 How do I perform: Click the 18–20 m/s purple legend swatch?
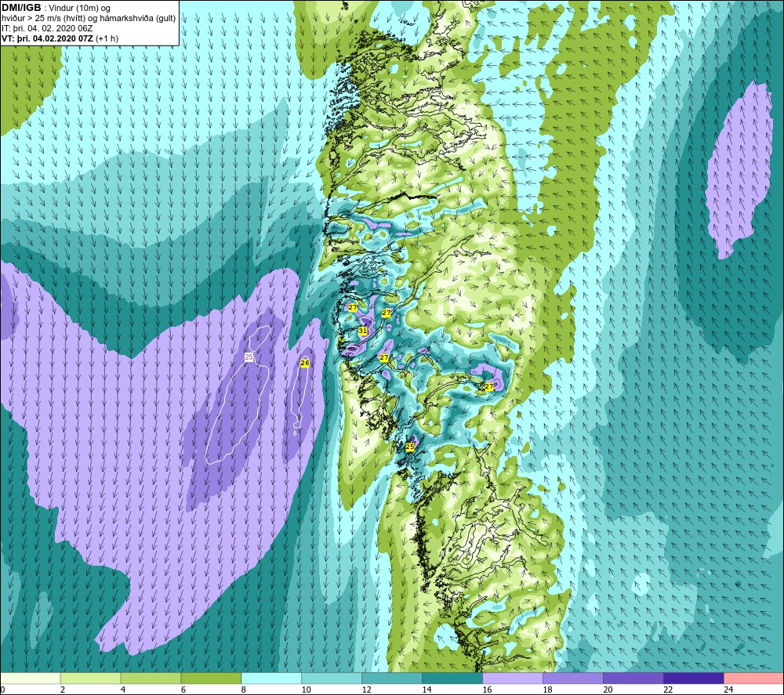[x=573, y=678]
